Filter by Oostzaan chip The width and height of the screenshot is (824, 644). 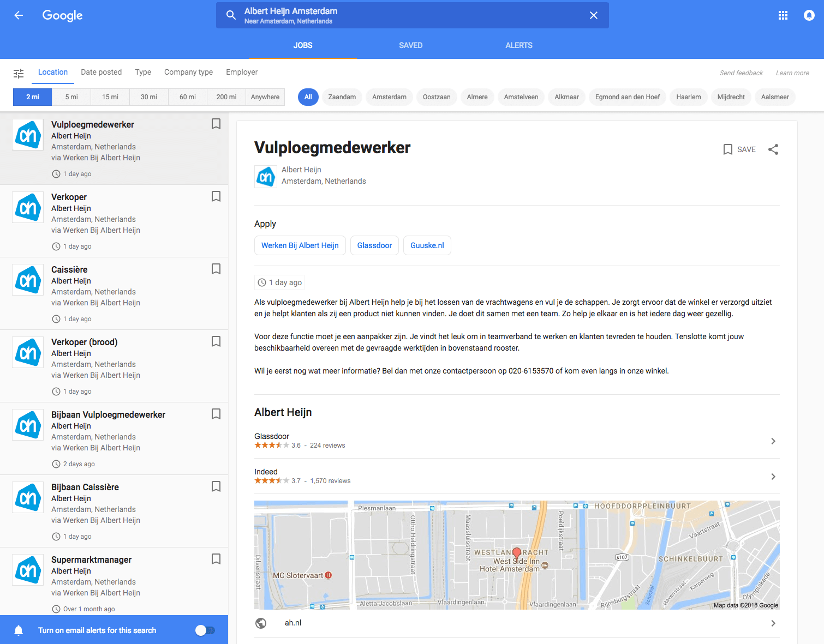[437, 97]
